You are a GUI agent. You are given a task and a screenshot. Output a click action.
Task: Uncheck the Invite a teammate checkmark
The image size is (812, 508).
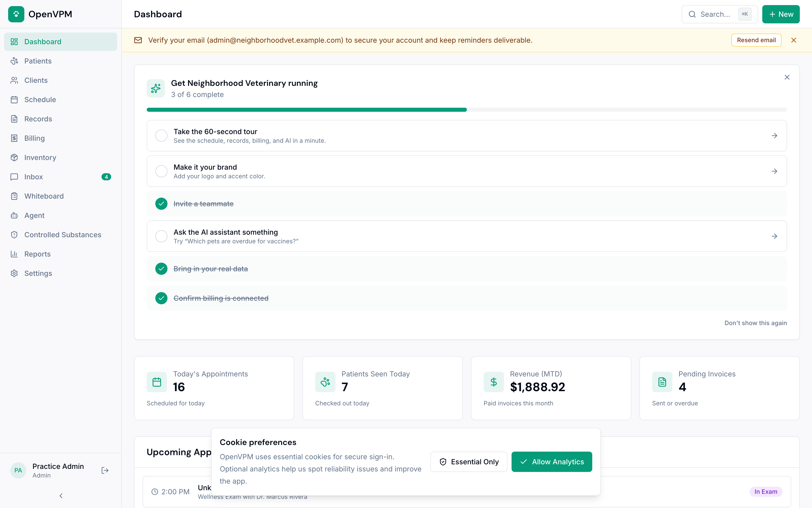tap(161, 204)
